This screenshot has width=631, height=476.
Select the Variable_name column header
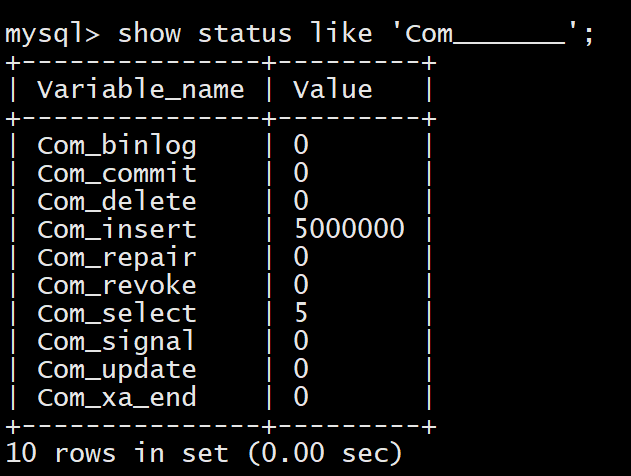(x=140, y=89)
